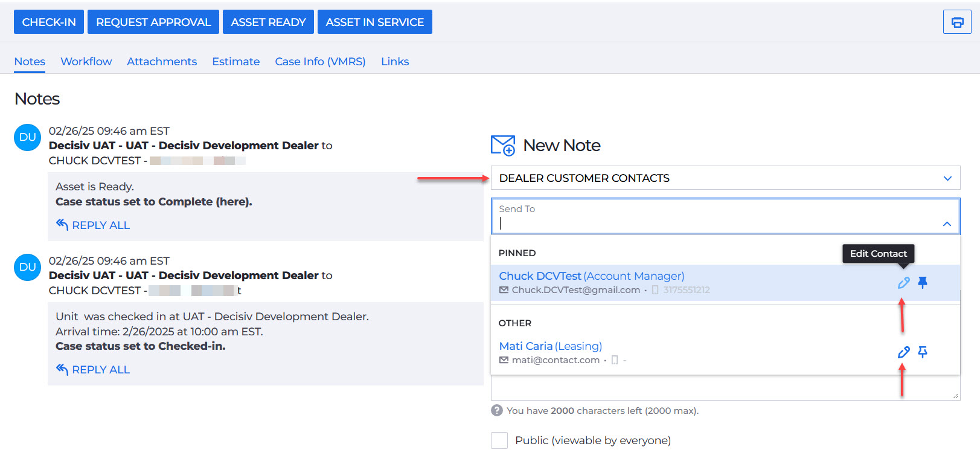Collapse the Send To dropdown chevron
Screen dimensions: 980x458
947,224
